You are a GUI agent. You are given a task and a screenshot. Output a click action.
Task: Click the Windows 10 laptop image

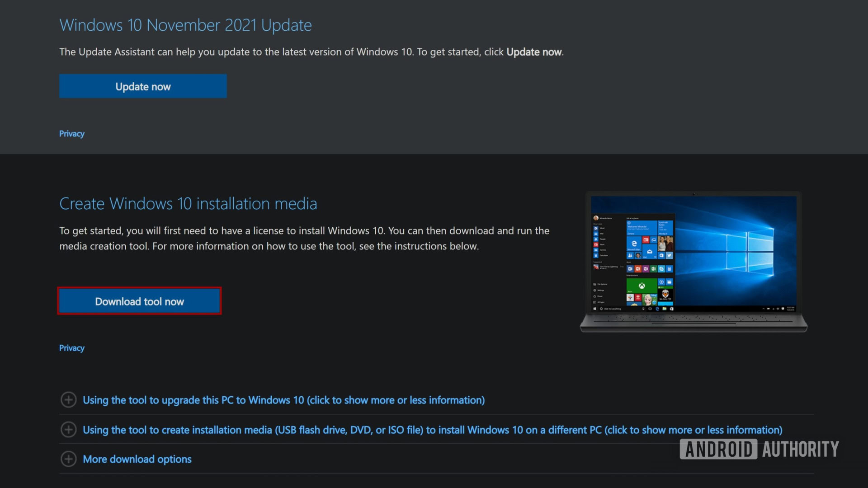[694, 262]
